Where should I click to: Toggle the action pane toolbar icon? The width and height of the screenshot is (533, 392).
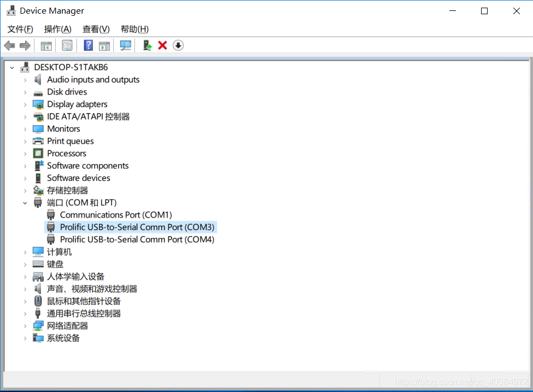pos(104,45)
